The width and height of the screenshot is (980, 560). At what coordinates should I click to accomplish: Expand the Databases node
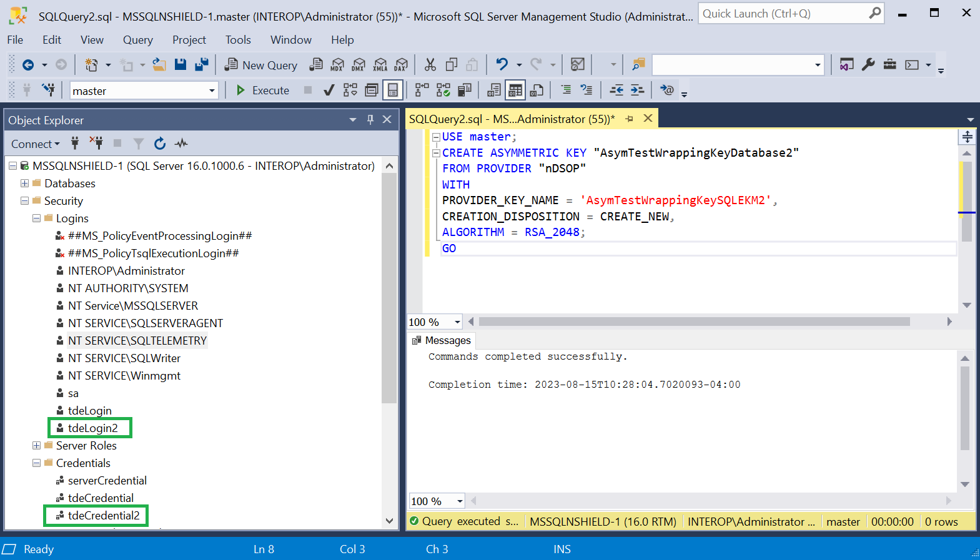point(24,184)
